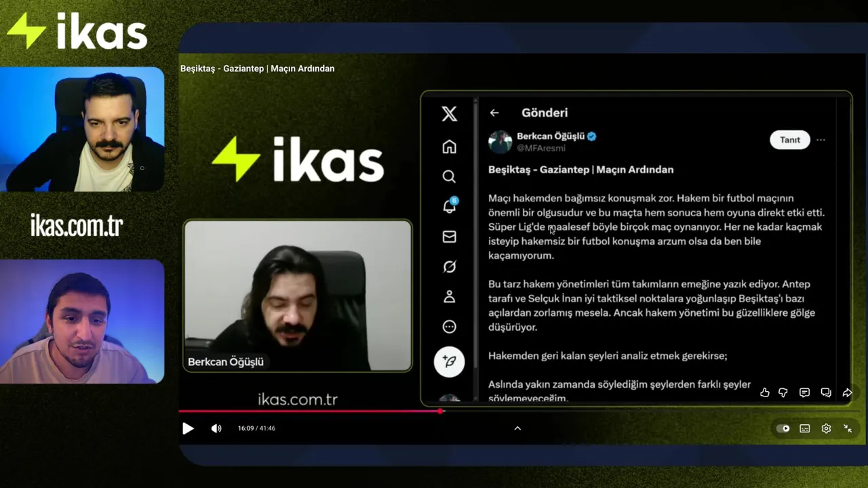Open the player settings gear

coord(826,428)
